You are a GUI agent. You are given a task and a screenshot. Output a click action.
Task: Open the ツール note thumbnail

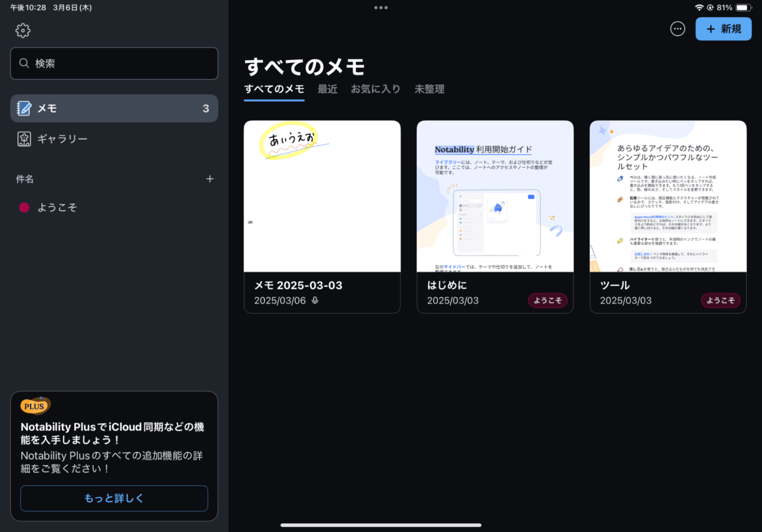pyautogui.click(x=668, y=196)
